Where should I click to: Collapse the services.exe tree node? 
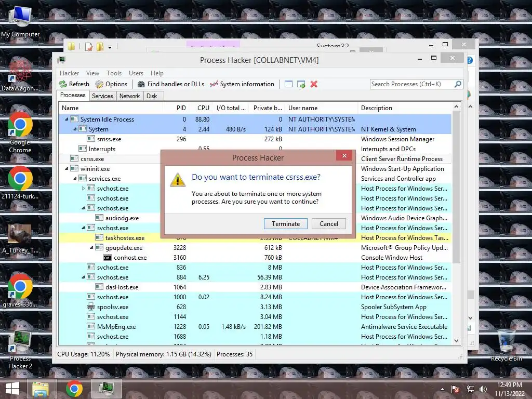75,178
